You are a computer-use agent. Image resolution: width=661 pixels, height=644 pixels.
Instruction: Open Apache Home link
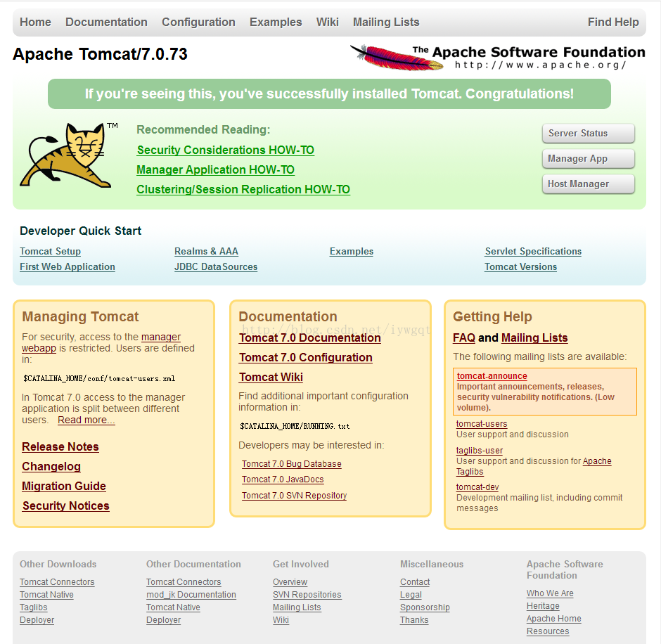click(x=554, y=619)
